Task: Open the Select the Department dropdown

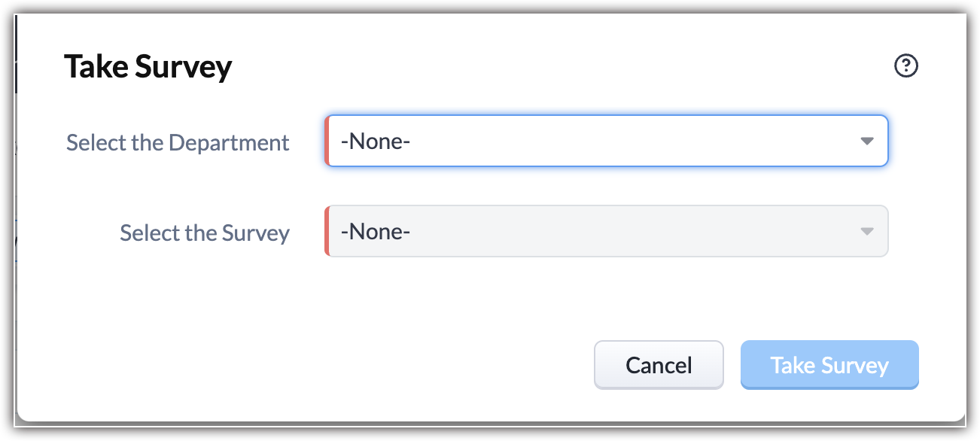Action: click(x=606, y=141)
